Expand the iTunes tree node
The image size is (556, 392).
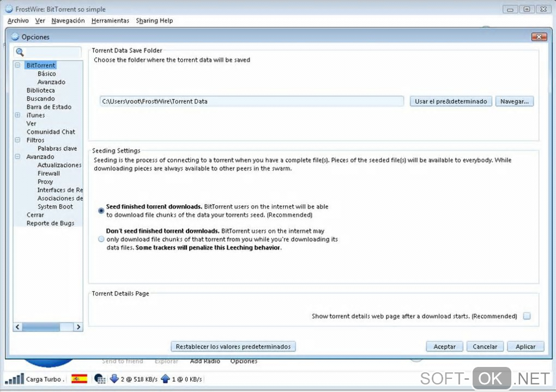tap(17, 115)
